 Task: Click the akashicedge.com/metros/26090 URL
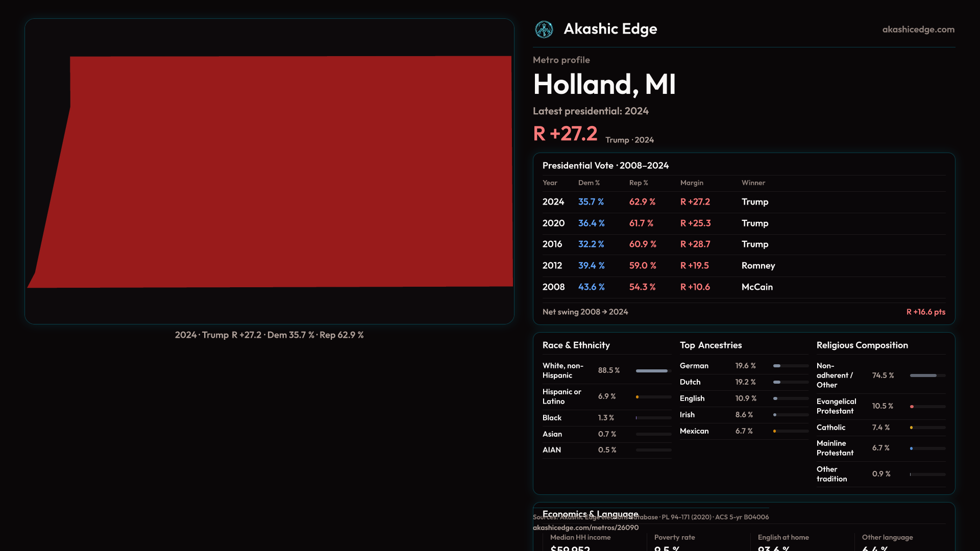(585, 528)
